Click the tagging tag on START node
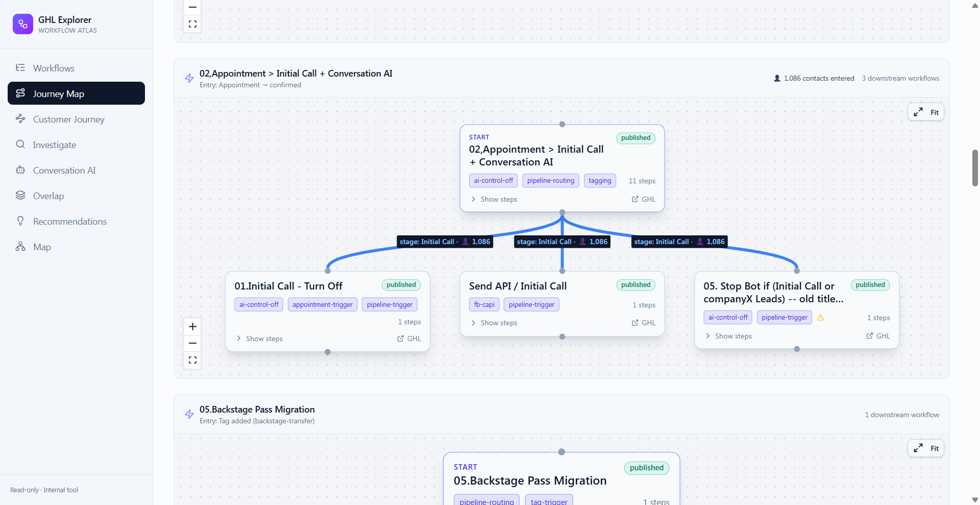 pos(600,181)
